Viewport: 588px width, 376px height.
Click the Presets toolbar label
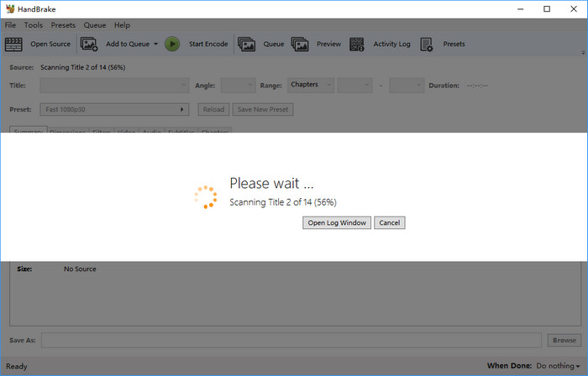454,44
